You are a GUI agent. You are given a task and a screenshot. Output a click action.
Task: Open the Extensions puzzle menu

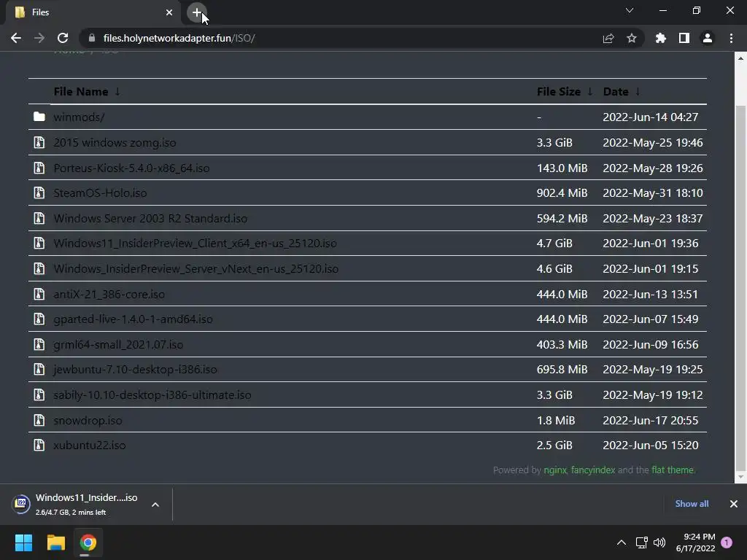pos(661,38)
